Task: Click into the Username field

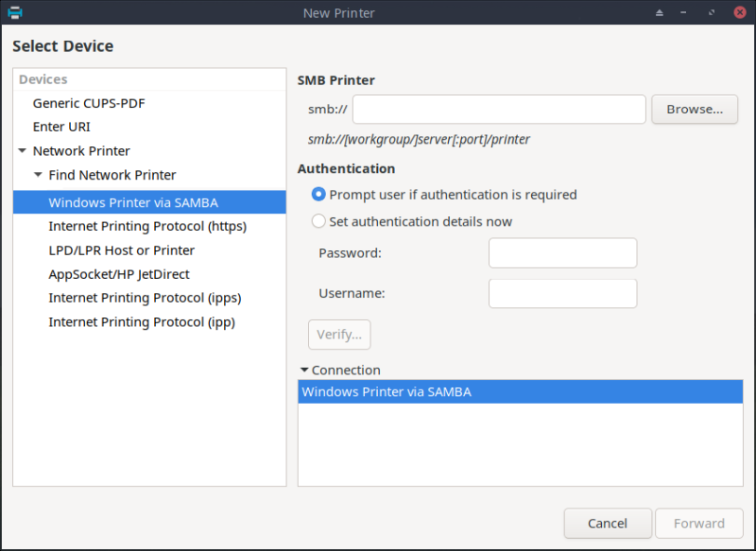Action: click(x=562, y=293)
